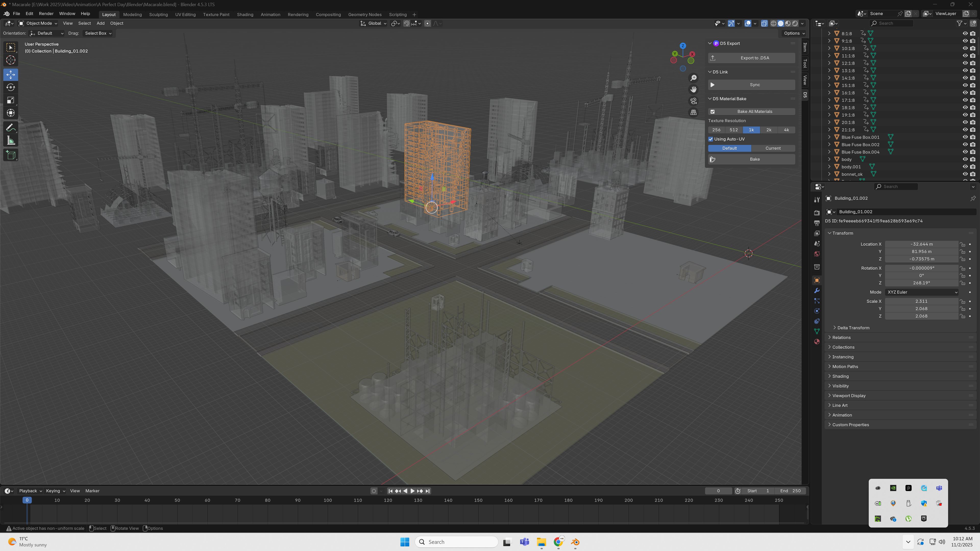The width and height of the screenshot is (980, 551).
Task: Open the Object Mode dropdown
Action: click(x=38, y=23)
